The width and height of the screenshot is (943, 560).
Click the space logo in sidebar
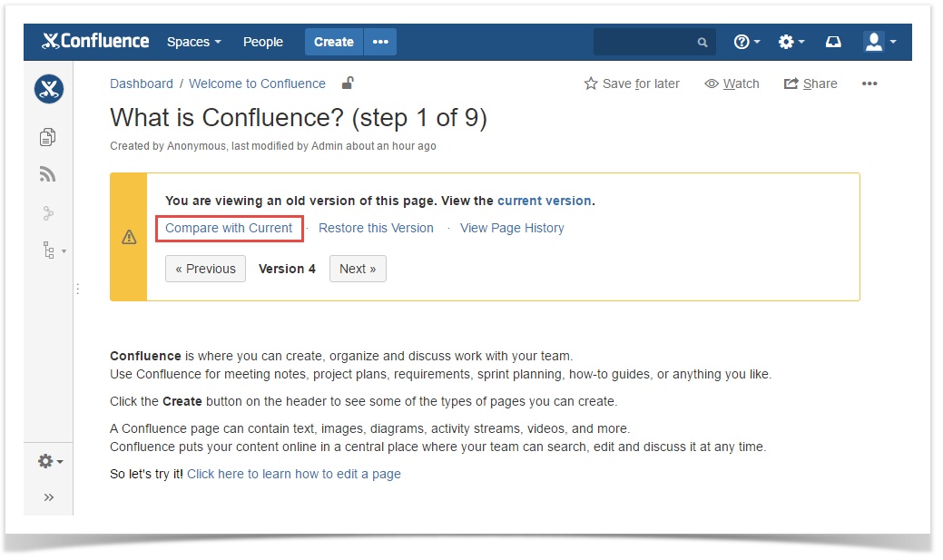[x=49, y=89]
